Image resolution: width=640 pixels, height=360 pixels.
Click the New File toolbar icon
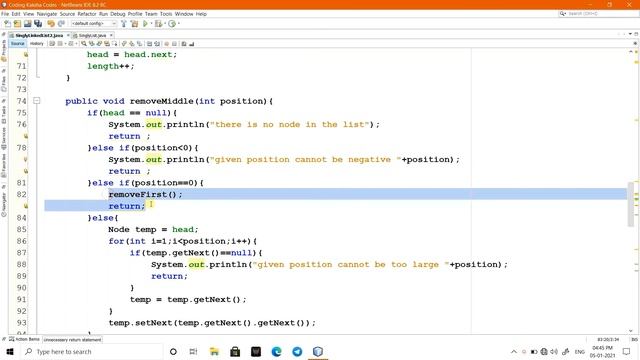click(x=7, y=24)
